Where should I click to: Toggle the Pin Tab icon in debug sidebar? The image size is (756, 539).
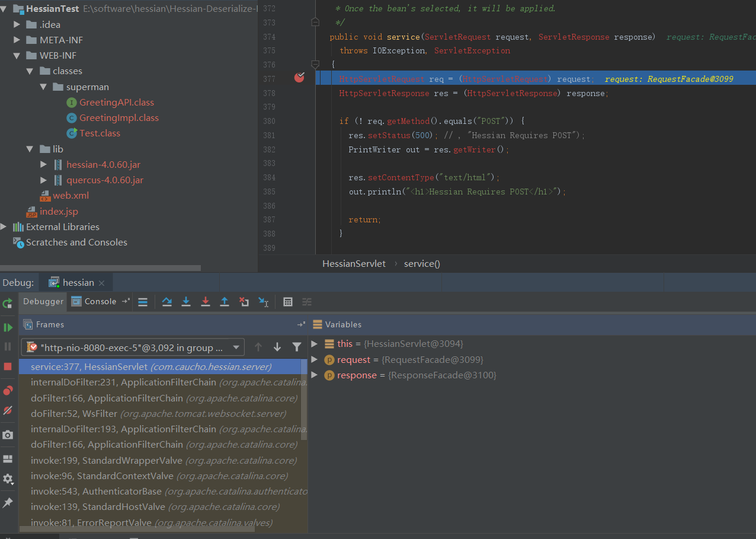[8, 503]
